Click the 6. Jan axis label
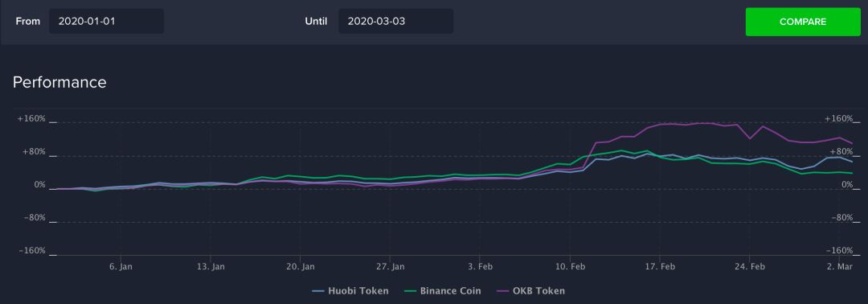868x304 pixels. pos(121,267)
